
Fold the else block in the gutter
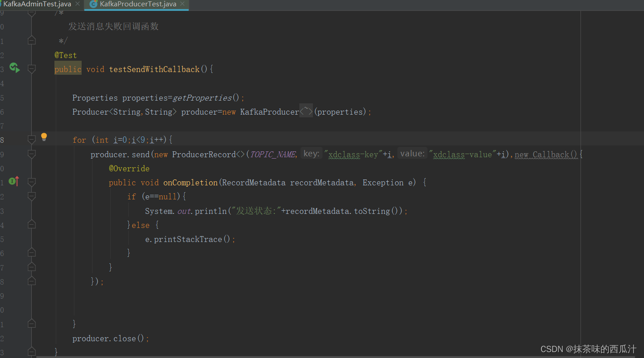coord(31,225)
